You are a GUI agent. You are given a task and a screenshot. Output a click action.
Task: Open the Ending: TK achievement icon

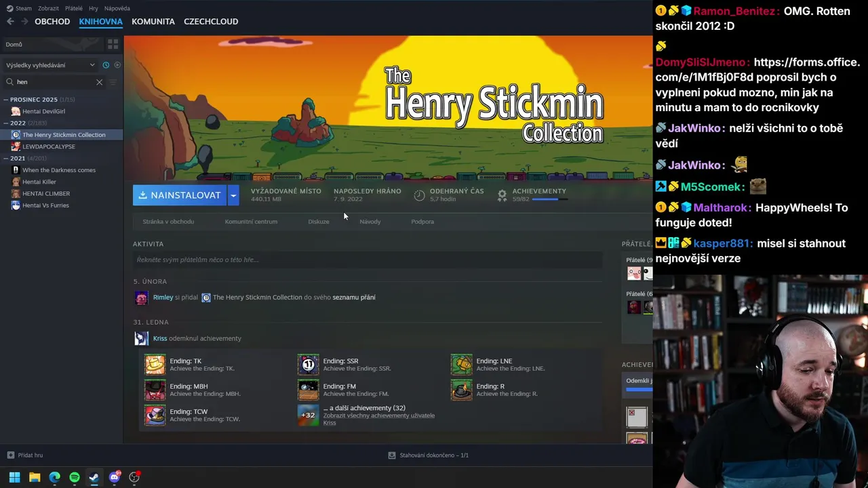(155, 365)
